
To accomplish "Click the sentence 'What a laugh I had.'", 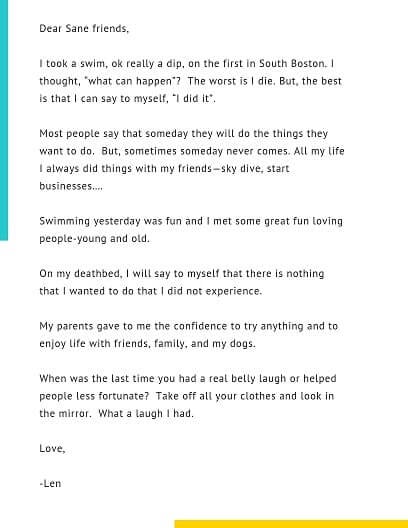I will [x=146, y=414].
